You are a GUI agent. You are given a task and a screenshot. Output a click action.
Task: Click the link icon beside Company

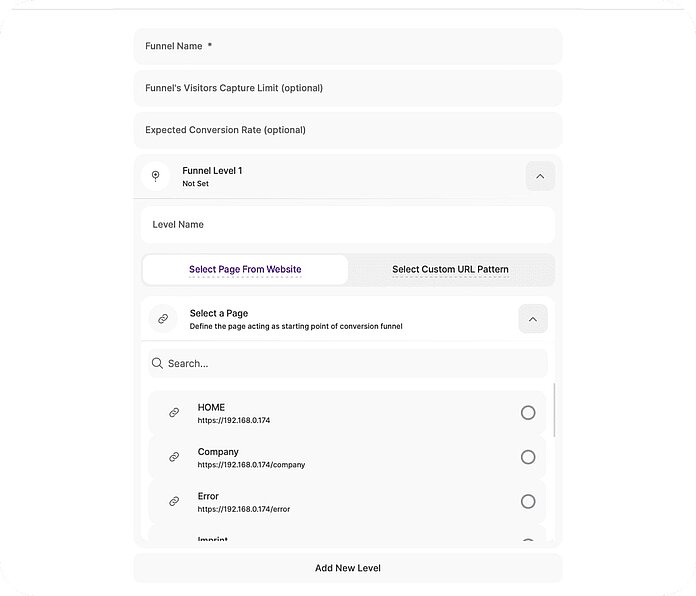174,457
